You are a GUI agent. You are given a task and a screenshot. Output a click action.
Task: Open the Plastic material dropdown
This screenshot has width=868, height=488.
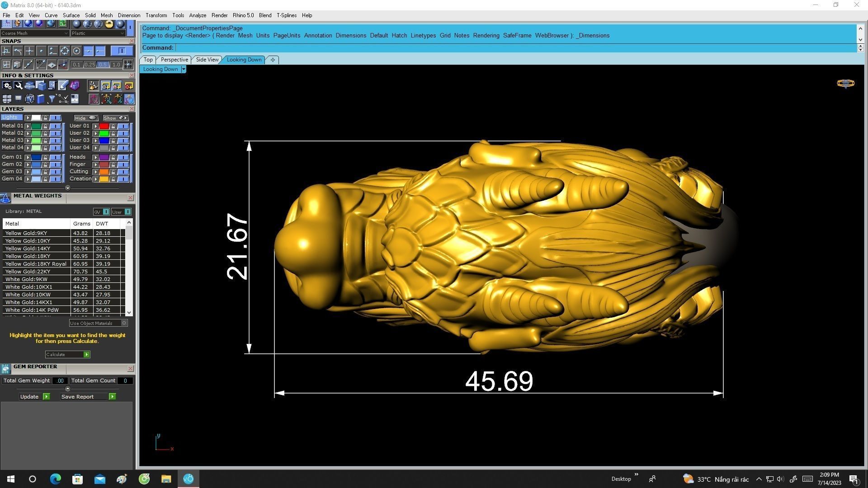[x=98, y=33]
